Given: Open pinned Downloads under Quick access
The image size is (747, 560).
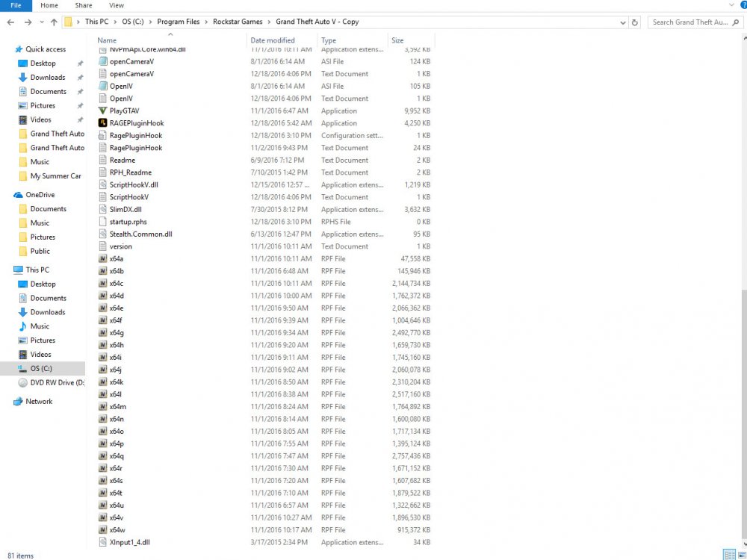Looking at the screenshot, I should (x=48, y=77).
